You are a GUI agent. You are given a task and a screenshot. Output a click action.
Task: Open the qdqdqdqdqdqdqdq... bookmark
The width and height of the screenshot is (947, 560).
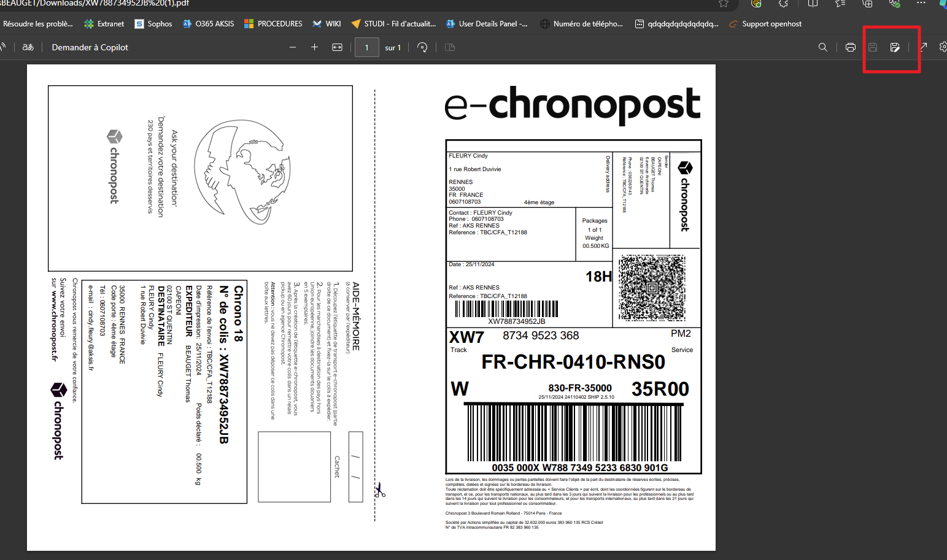coord(676,24)
